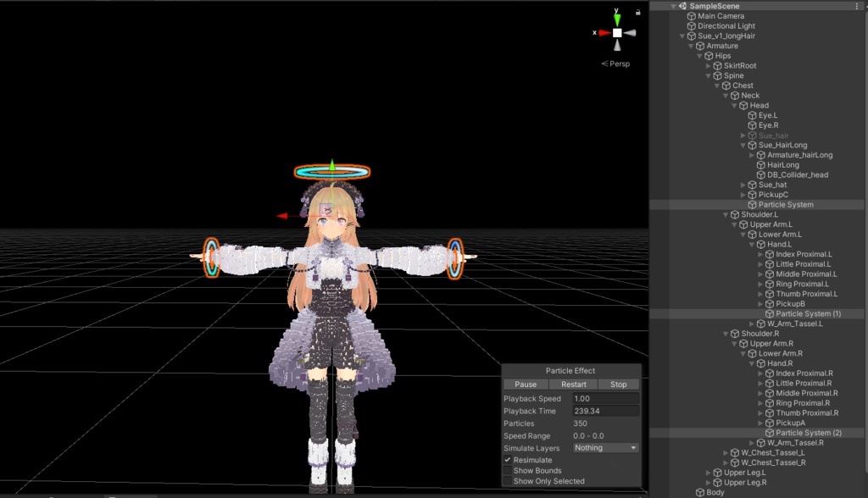Click the halo particle ring above the head
Viewport: 868px width, 498px height.
pyautogui.click(x=332, y=172)
